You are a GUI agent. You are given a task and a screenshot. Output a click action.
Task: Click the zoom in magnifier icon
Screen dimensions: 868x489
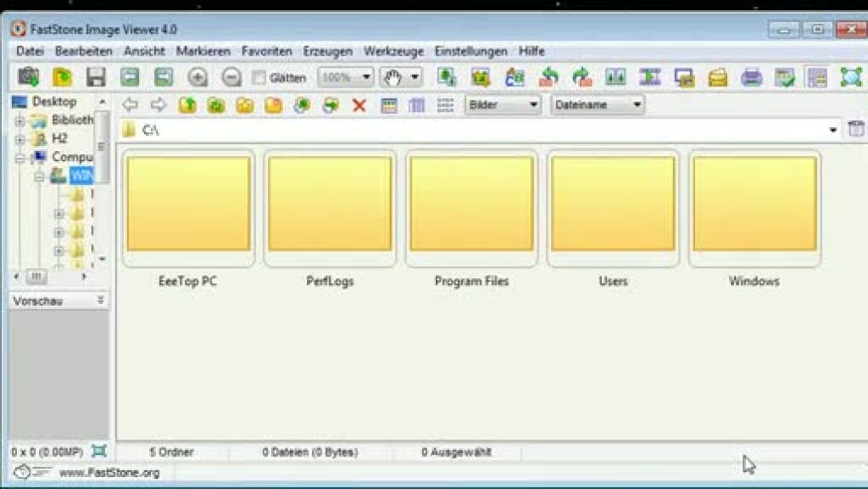[197, 78]
